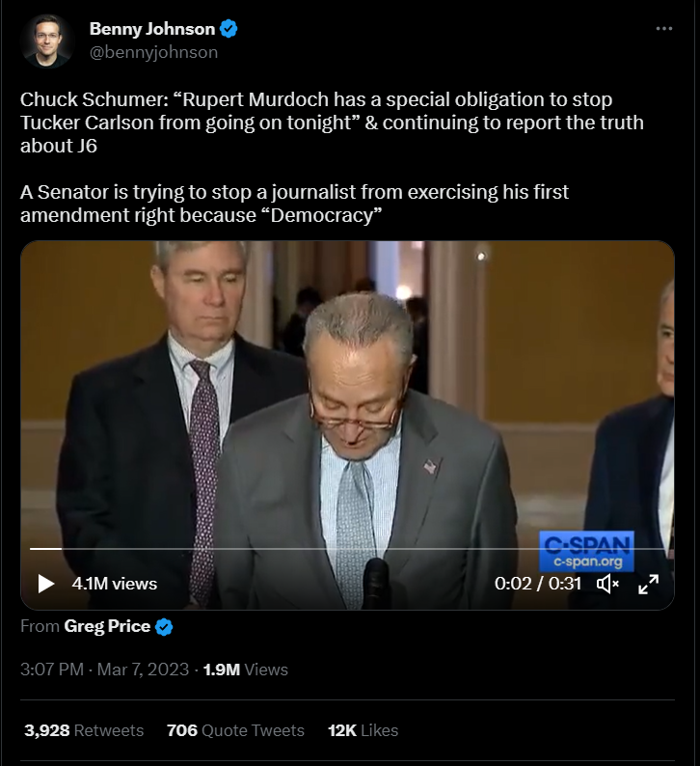700x766 pixels.
Task: Open the Benny Johnson display name link
Action: tap(152, 29)
